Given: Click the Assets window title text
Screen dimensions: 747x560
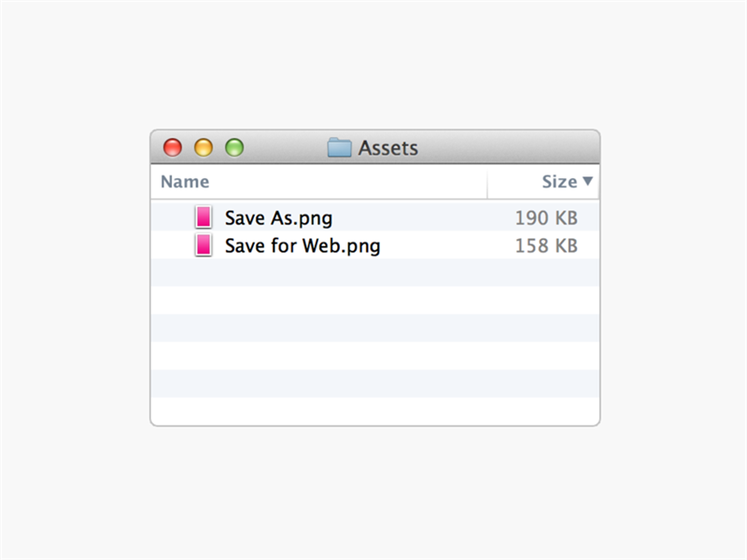Looking at the screenshot, I should click(388, 148).
